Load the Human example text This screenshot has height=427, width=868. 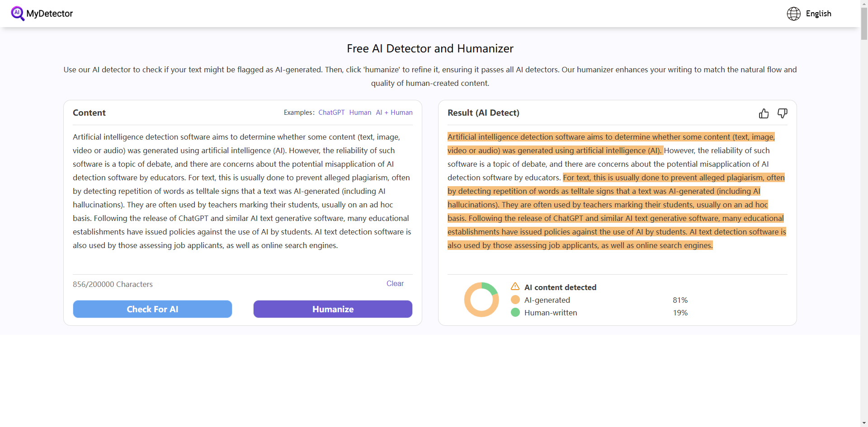[360, 113]
